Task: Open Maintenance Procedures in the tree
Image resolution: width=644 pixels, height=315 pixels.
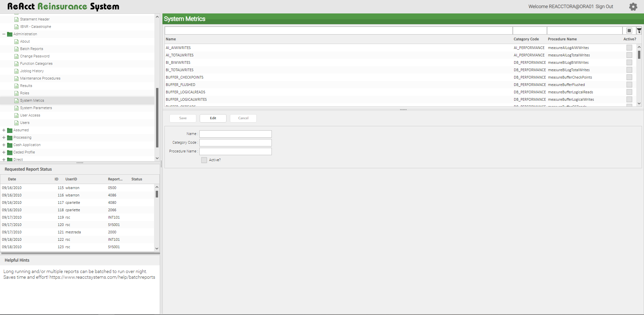Action: 40,79
